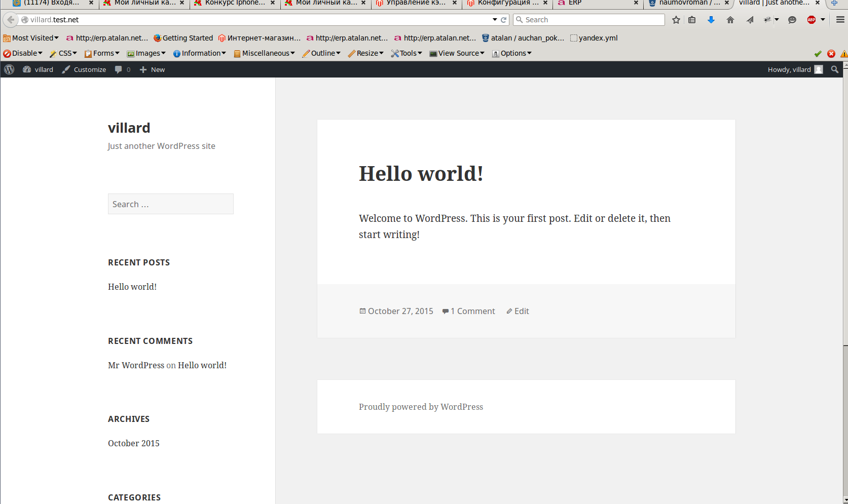Open the URL history dropdown arrow
The width and height of the screenshot is (848, 504).
(495, 20)
